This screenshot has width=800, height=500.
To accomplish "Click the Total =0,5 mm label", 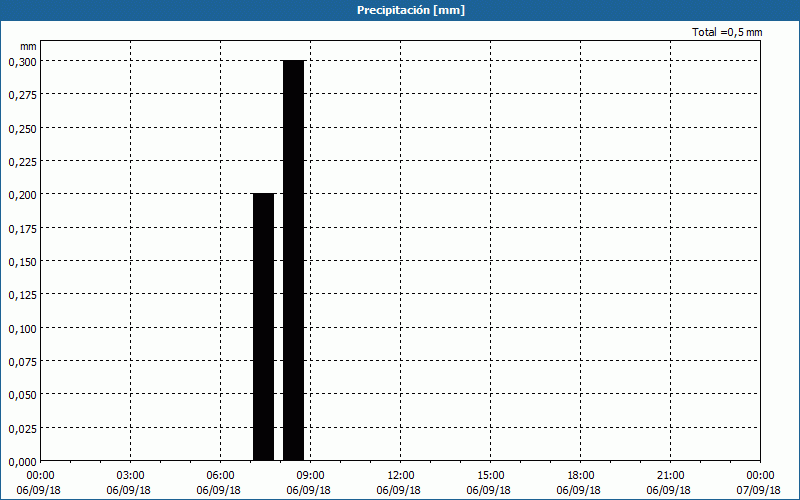I will click(x=727, y=32).
